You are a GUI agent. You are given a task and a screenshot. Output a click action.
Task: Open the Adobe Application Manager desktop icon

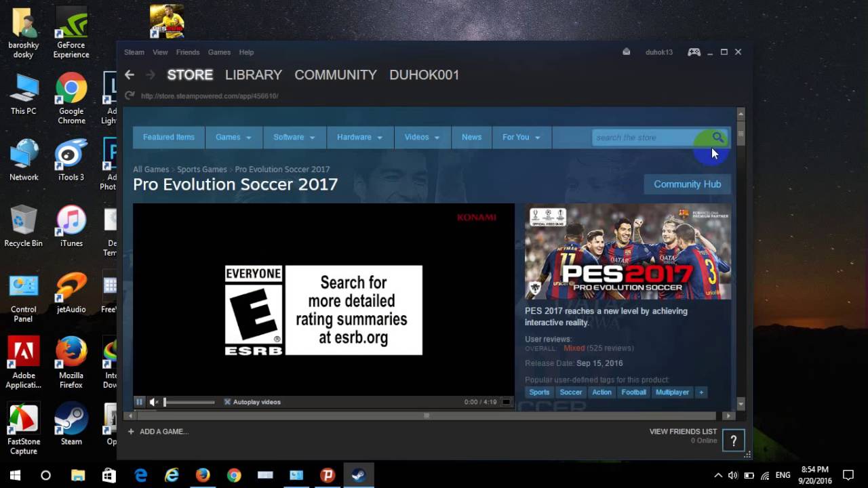[x=23, y=363]
